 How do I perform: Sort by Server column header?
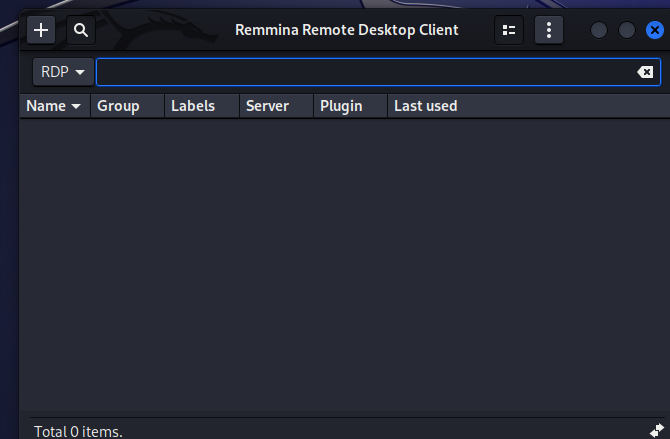point(276,106)
